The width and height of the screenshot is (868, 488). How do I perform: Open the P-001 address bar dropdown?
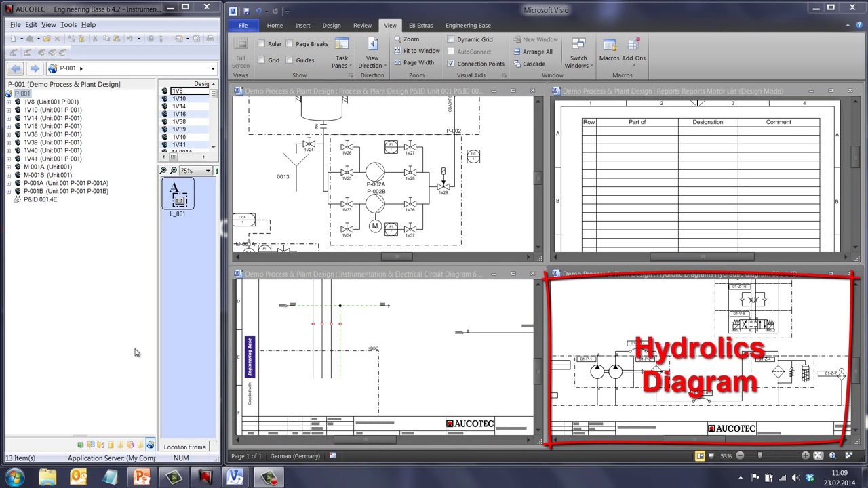(212, 68)
